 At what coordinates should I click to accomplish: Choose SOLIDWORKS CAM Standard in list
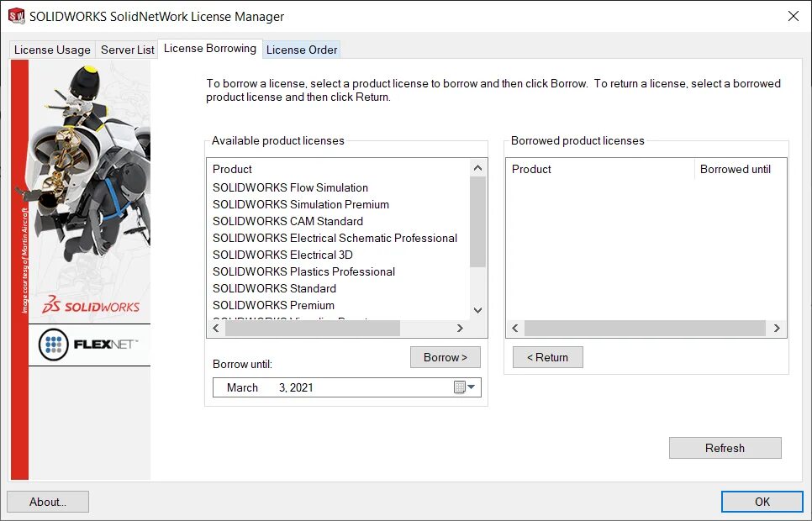point(287,221)
